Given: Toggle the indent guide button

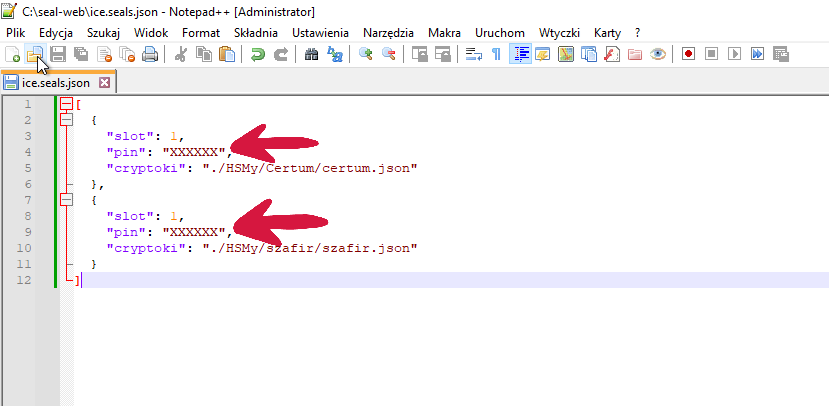Looking at the screenshot, I should (x=520, y=55).
